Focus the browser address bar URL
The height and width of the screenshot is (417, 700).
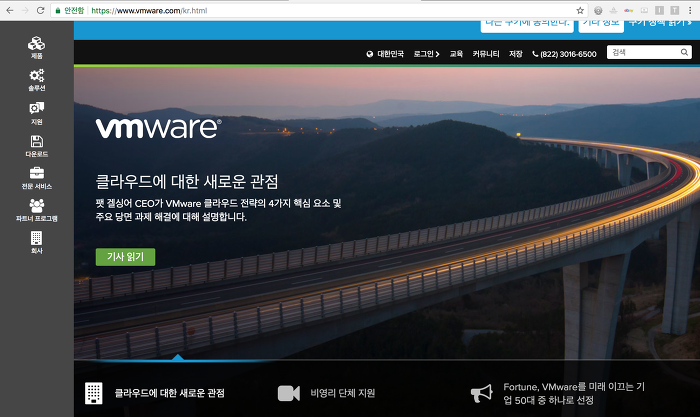(x=149, y=10)
